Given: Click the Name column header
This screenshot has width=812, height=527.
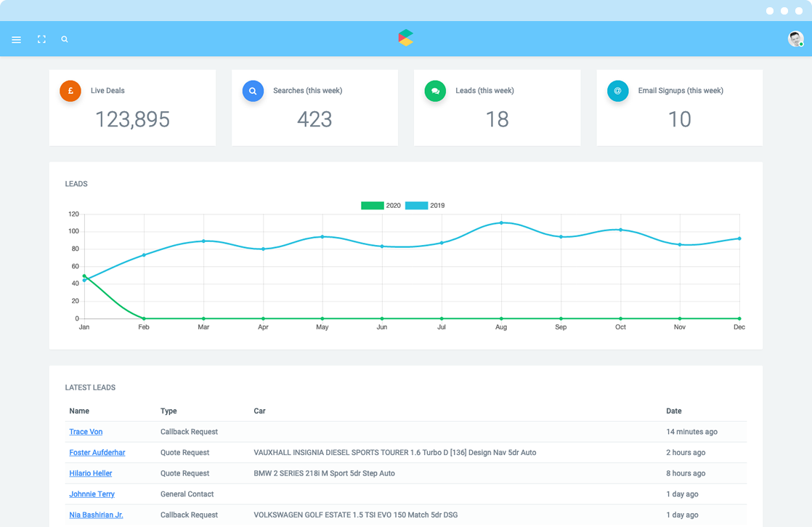Looking at the screenshot, I should tap(79, 411).
